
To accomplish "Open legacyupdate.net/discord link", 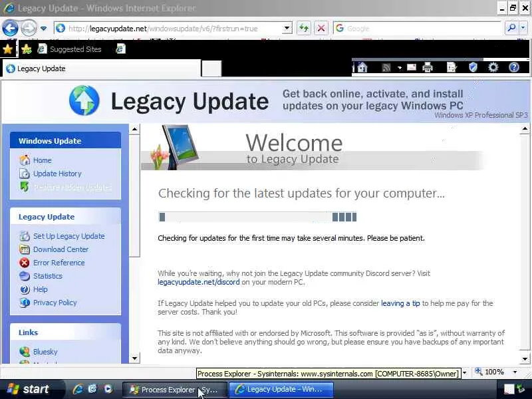I will pyautogui.click(x=198, y=282).
